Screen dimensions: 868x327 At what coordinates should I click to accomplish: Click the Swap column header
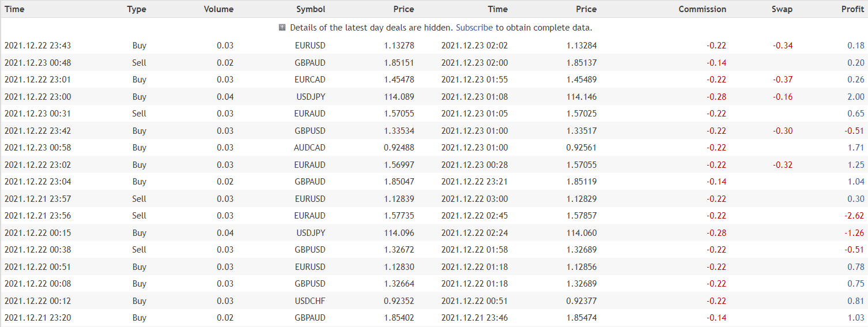782,9
